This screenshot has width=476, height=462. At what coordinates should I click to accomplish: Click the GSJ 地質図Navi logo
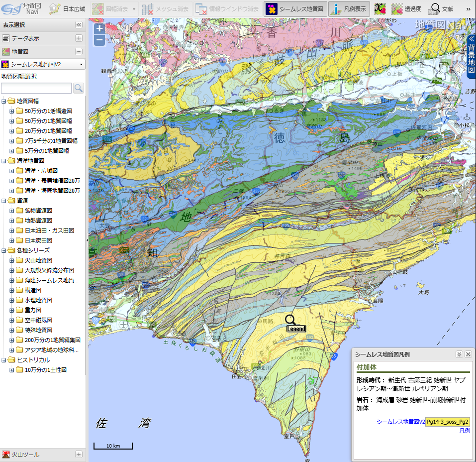[x=21, y=8]
